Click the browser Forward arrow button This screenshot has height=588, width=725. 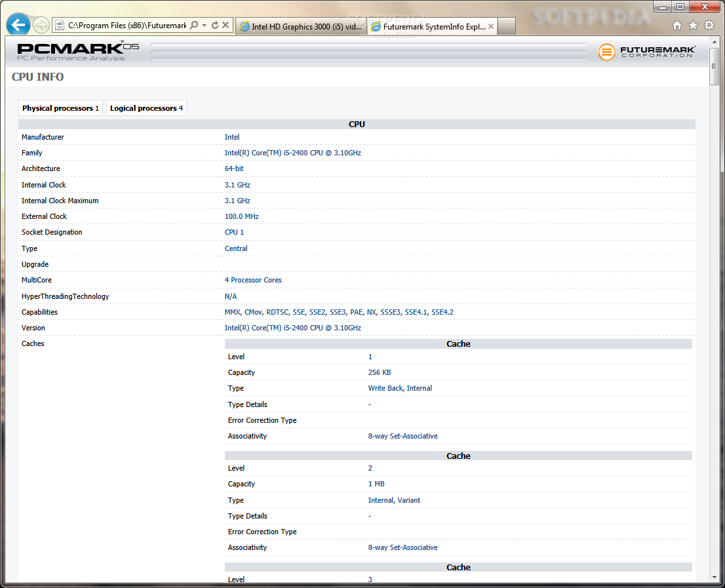click(x=41, y=25)
